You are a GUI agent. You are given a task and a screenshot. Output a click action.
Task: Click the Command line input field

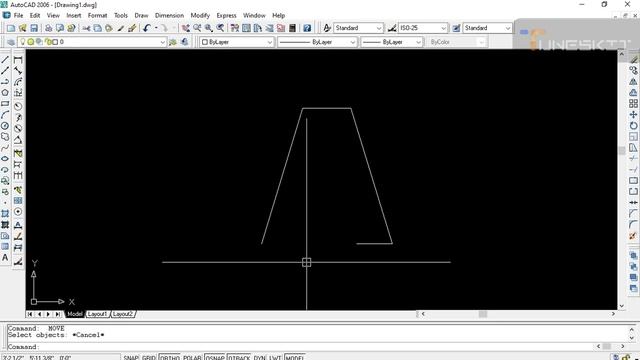[x=300, y=347]
